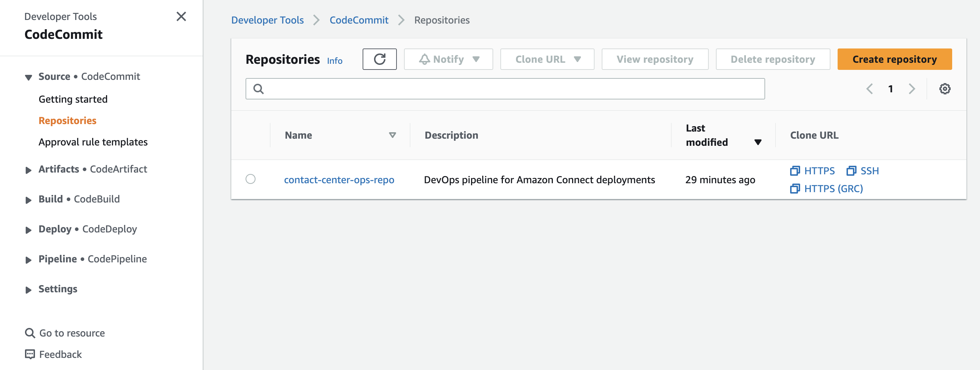Screen dimensions: 980x370
Task: Select the contact-center-ops-repo radio button
Action: [250, 179]
